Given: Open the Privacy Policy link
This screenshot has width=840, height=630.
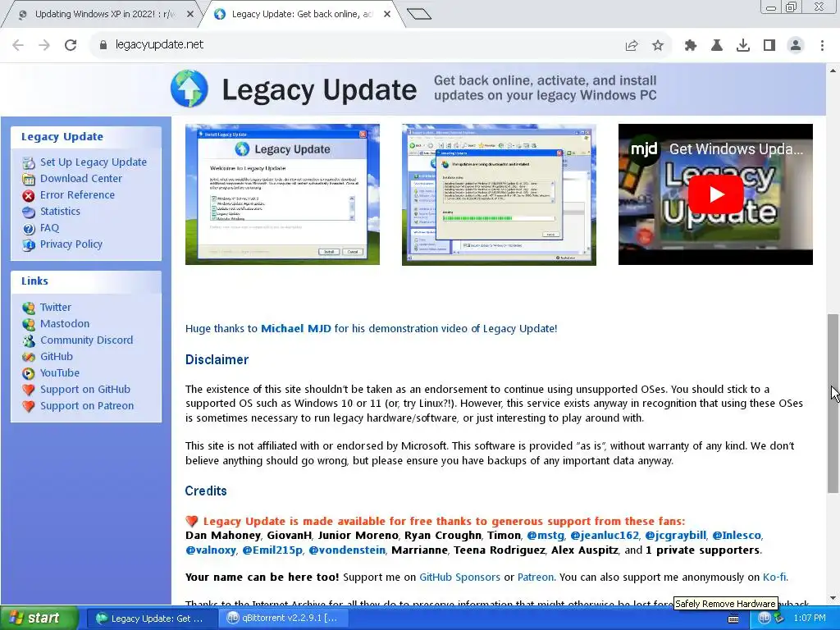Looking at the screenshot, I should (71, 244).
